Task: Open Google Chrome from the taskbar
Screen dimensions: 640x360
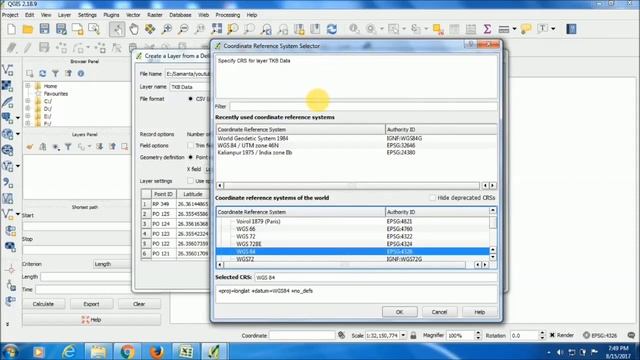Action: tap(127, 351)
